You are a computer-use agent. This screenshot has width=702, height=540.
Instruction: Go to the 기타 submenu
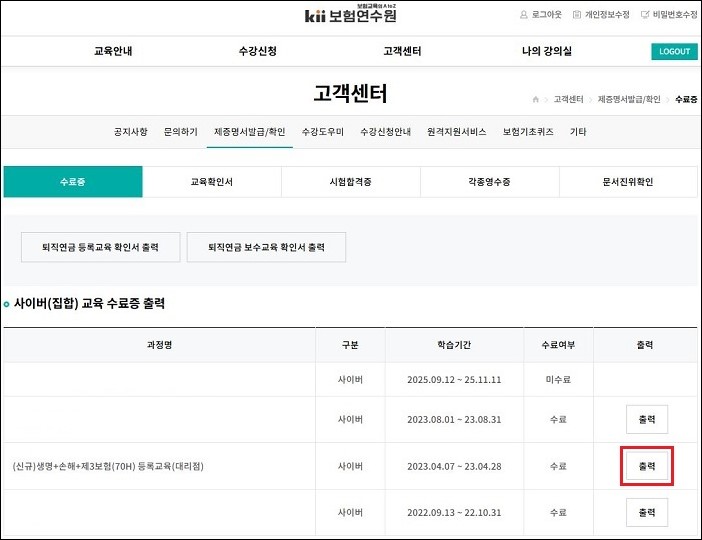578,132
